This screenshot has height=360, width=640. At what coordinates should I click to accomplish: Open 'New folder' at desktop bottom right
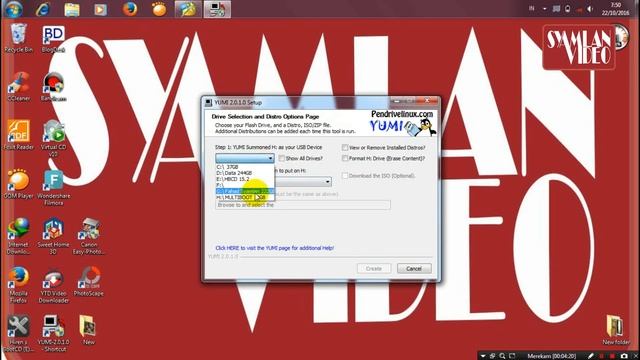point(616,330)
